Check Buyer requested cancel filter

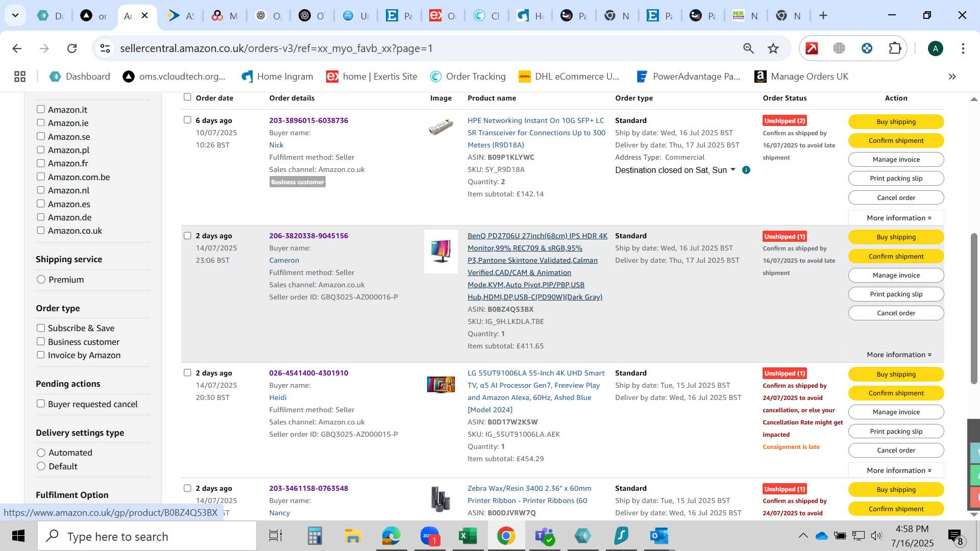(41, 404)
